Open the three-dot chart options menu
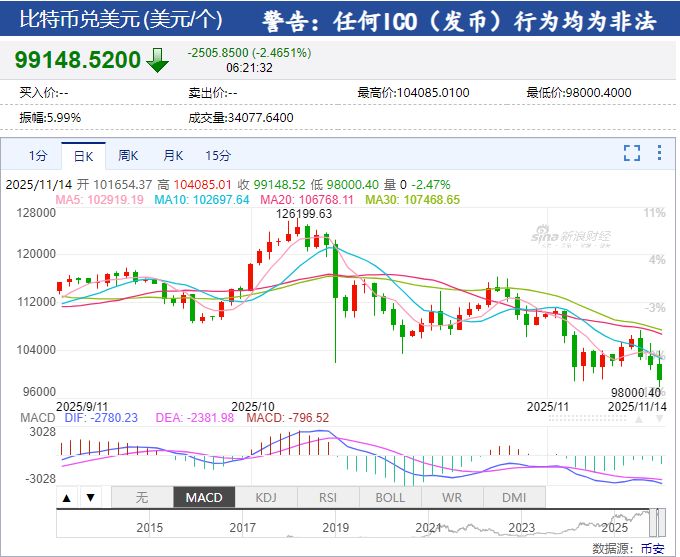This screenshot has height=557, width=680. [x=658, y=153]
